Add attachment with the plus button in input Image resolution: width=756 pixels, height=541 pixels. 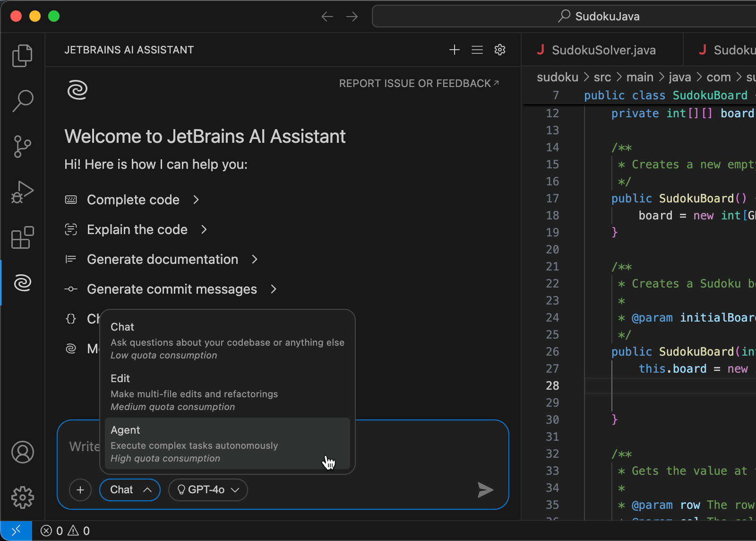(x=80, y=490)
